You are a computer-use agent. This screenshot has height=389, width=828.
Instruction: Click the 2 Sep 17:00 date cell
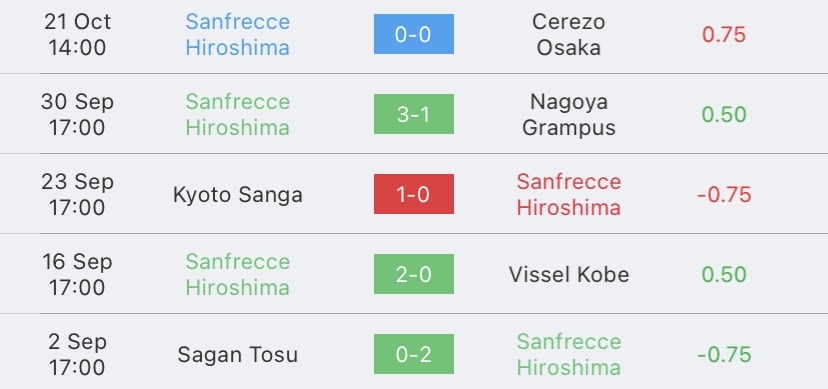click(77, 354)
